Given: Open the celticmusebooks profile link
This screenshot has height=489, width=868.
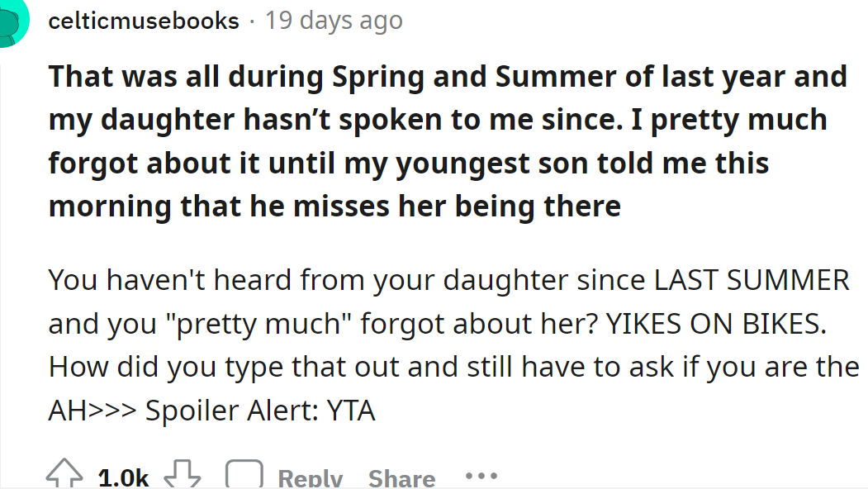Looking at the screenshot, I should point(144,21).
